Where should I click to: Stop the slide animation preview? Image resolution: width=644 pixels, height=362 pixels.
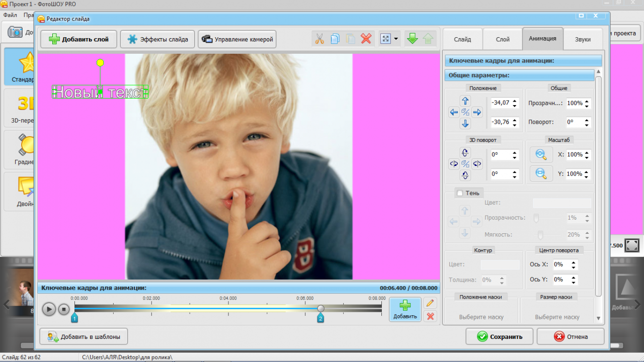[x=63, y=309]
